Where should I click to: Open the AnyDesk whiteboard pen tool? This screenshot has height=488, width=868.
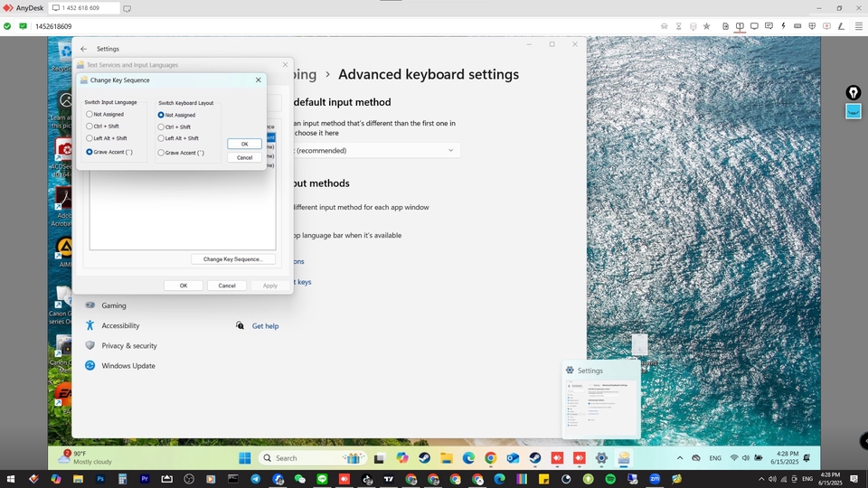click(841, 26)
